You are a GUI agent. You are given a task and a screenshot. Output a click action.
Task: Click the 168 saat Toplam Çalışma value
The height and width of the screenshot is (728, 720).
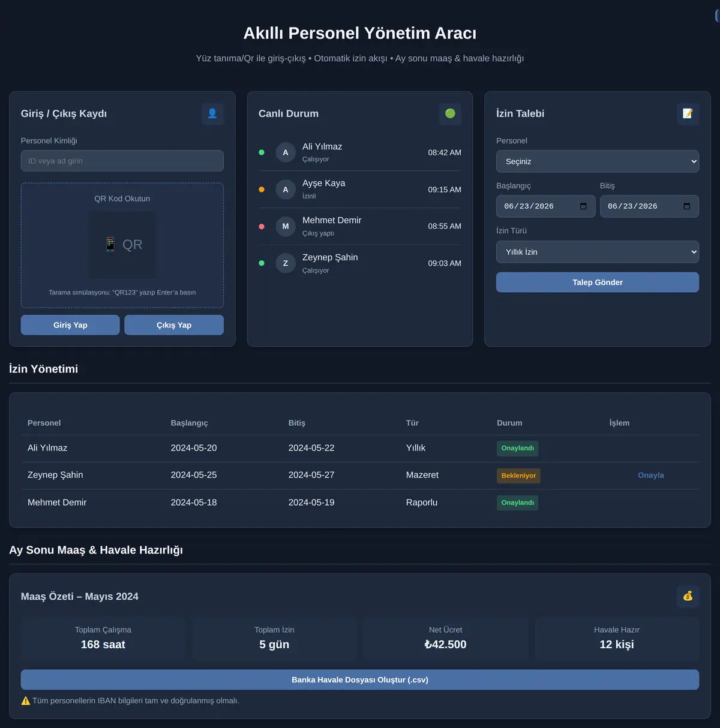[103, 645]
